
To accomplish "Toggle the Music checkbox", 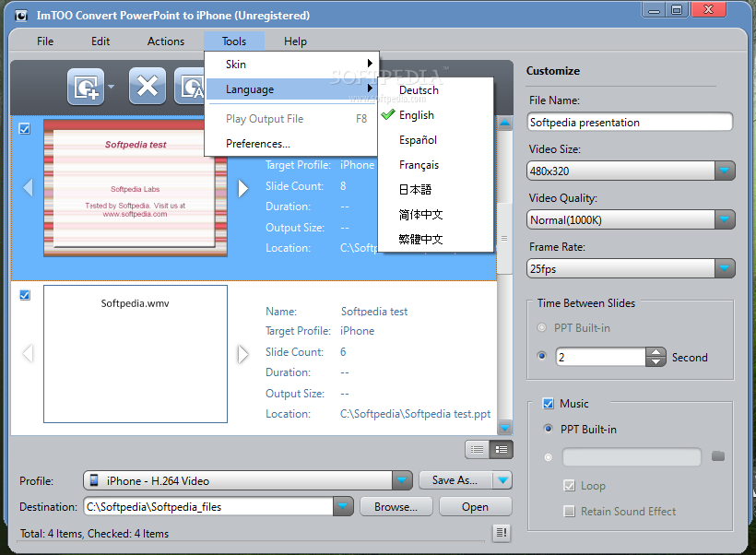I will tap(549, 403).
